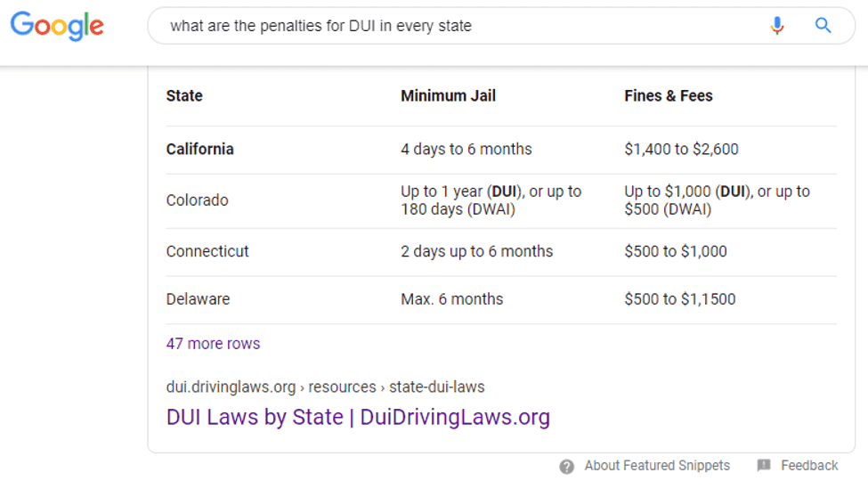868x489 pixels.
Task: Select the California row label
Action: 199,150
